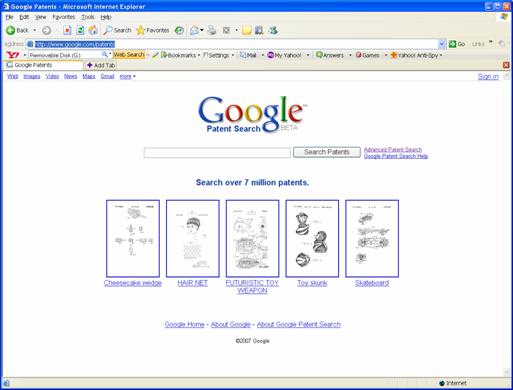Close the tab with red X

(x=506, y=65)
